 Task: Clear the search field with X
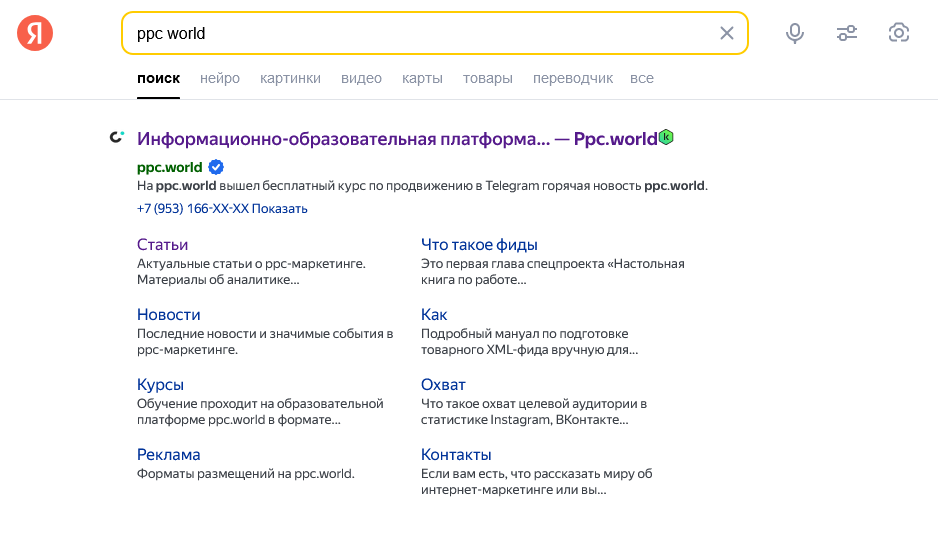727,33
